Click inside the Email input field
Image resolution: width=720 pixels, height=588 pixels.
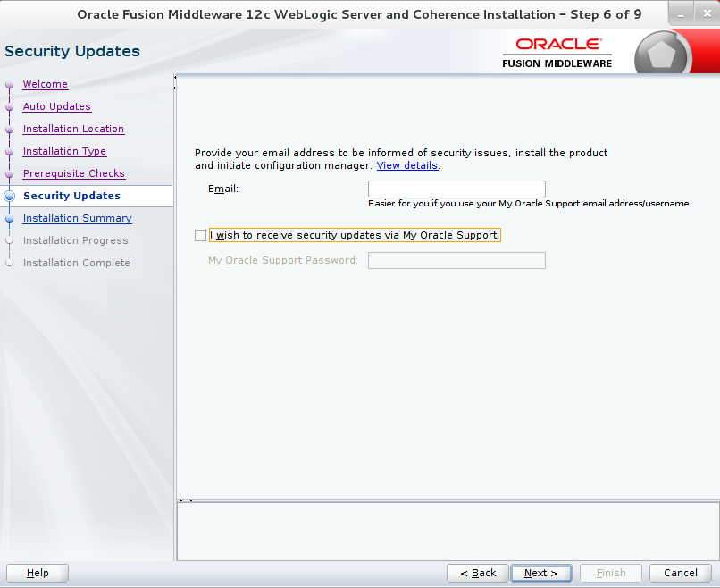click(x=456, y=189)
